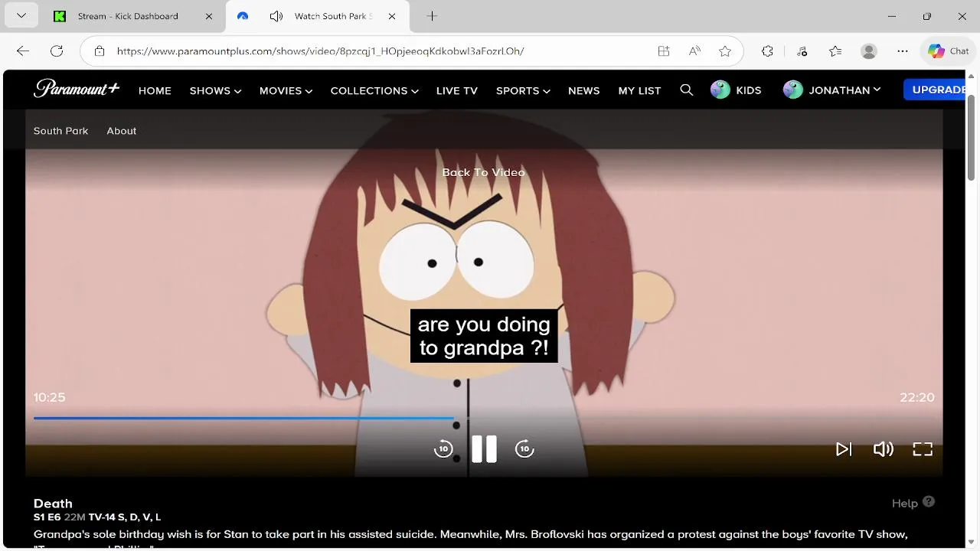Image resolution: width=980 pixels, height=551 pixels.
Task: Open the split screen icon
Action: pyautogui.click(x=664, y=51)
